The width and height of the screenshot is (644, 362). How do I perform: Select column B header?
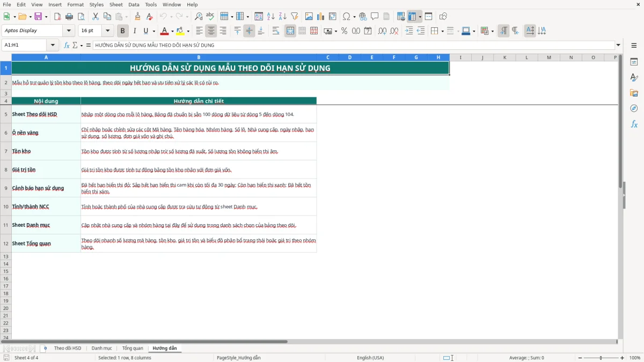point(199,57)
